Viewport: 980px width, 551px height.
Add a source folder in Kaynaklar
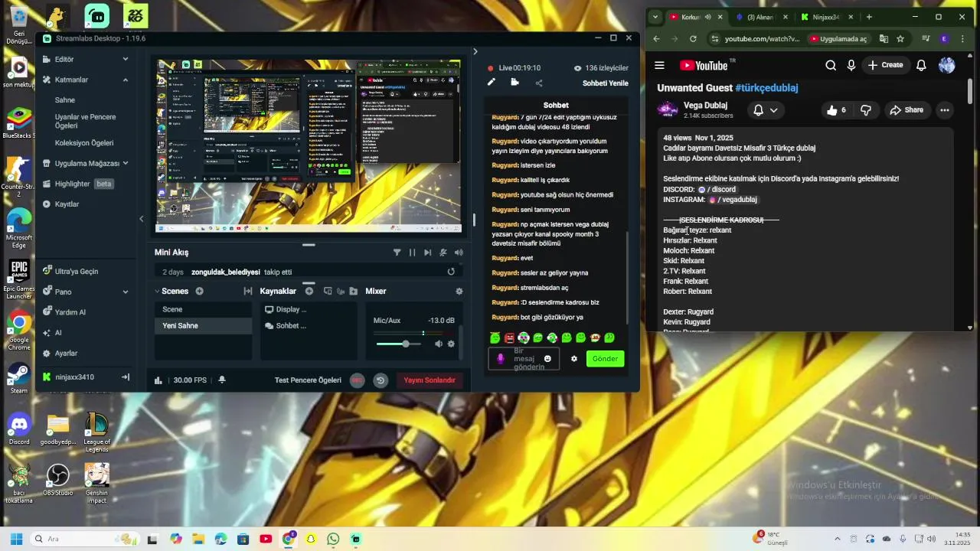tap(353, 291)
